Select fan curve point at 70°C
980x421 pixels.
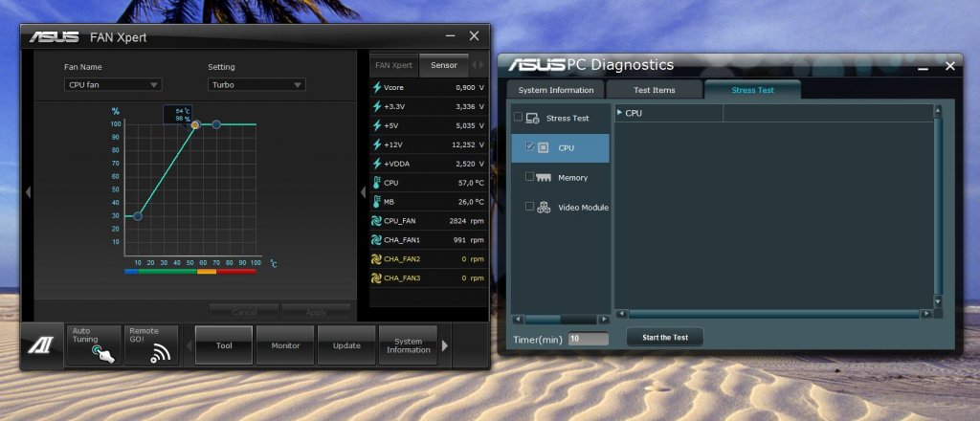coord(216,125)
